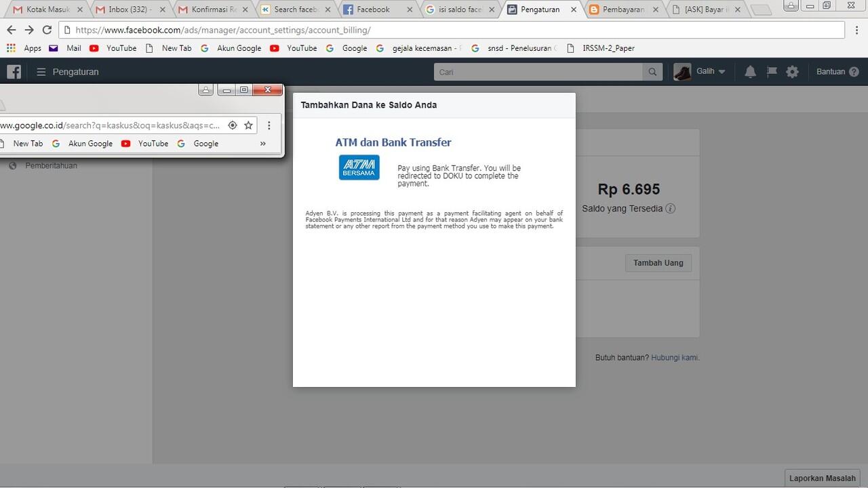Click the Pemberitahuan sidebar item
Image resolution: width=868 pixels, height=488 pixels.
pyautogui.click(x=52, y=165)
